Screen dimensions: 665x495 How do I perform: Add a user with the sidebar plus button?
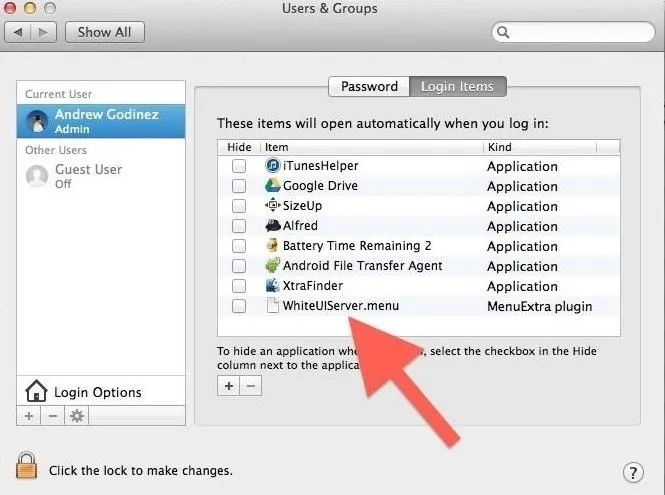[x=29, y=416]
